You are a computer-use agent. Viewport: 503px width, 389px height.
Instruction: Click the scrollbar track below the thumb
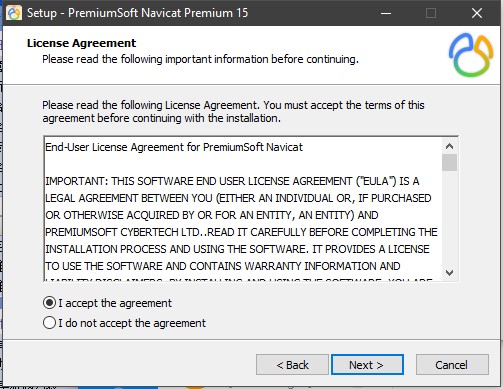(449, 218)
